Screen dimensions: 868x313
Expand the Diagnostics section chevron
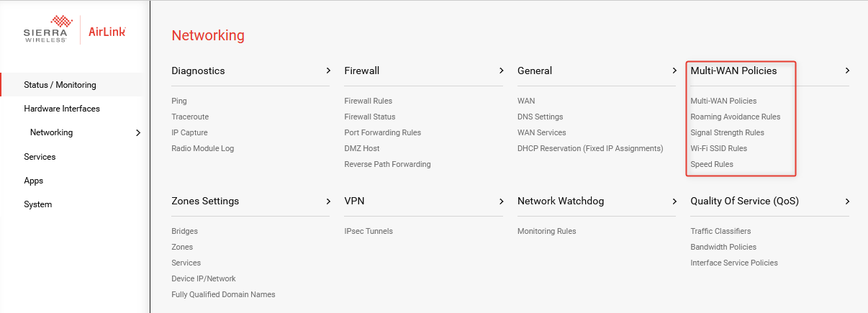tap(328, 71)
